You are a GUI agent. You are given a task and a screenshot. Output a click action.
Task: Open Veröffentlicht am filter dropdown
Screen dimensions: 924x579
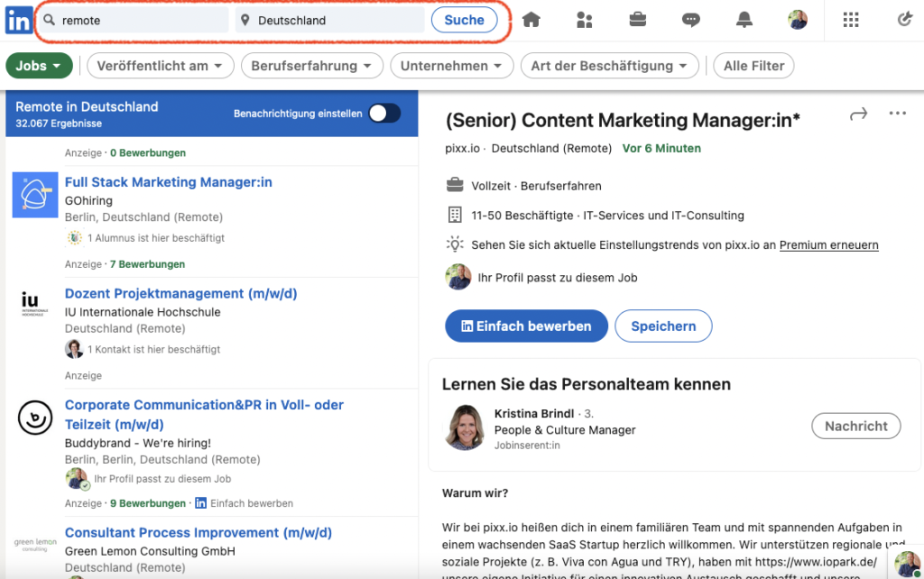161,65
